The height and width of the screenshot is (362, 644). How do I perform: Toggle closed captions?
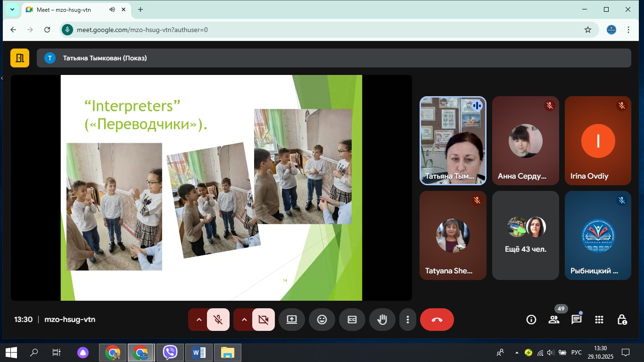pyautogui.click(x=352, y=320)
